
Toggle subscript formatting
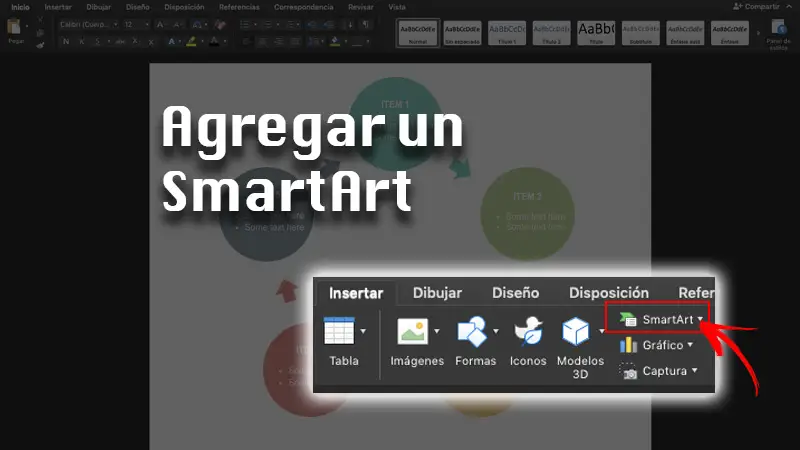135,41
